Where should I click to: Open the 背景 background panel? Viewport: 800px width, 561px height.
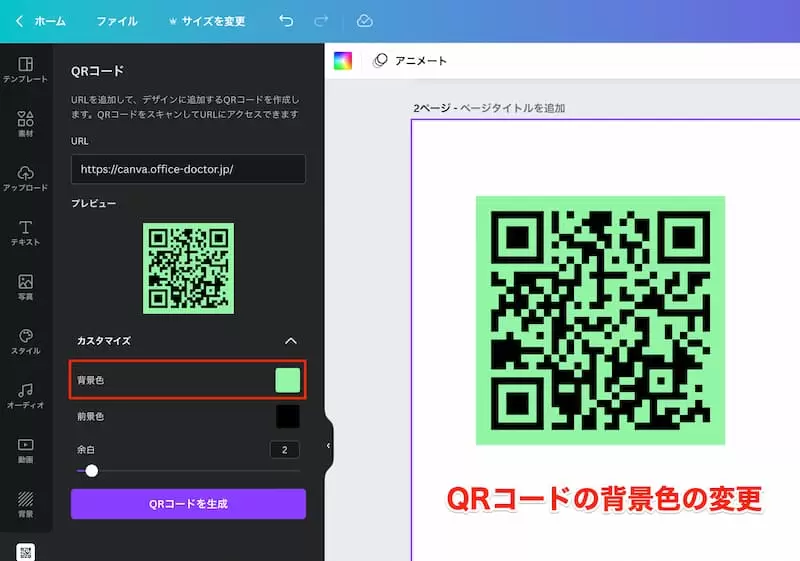pyautogui.click(x=26, y=505)
